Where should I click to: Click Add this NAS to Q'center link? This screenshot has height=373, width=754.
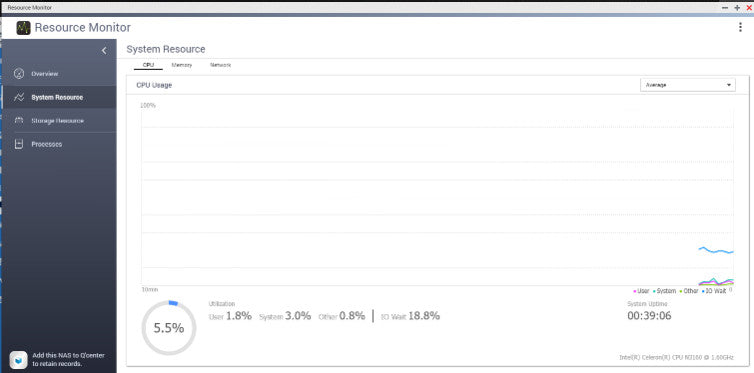click(68, 360)
